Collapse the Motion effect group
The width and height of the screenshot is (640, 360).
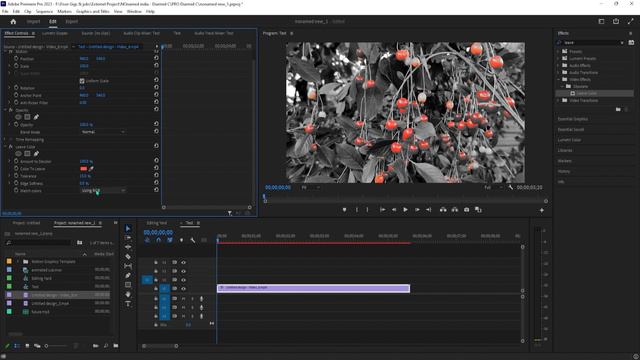click(5, 52)
